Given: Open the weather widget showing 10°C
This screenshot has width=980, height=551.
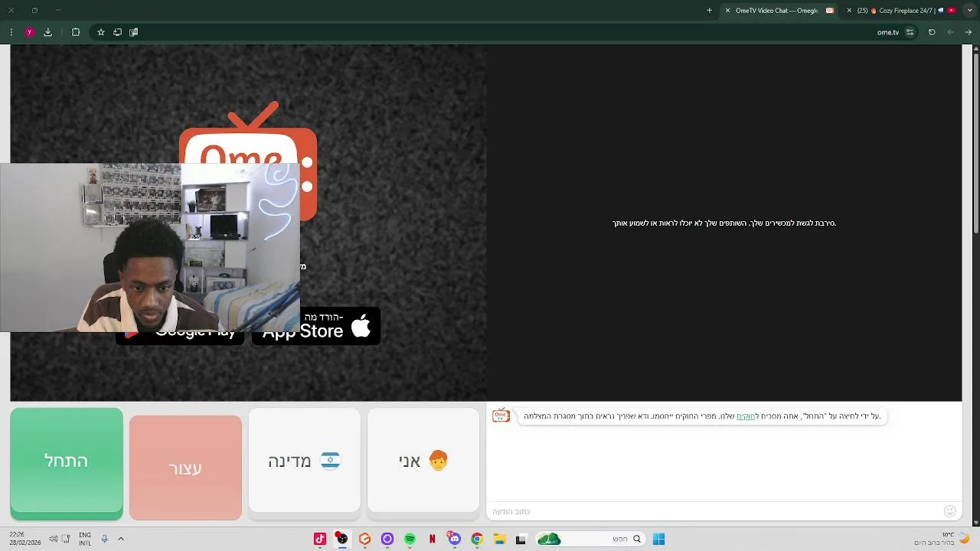Looking at the screenshot, I should [x=942, y=539].
